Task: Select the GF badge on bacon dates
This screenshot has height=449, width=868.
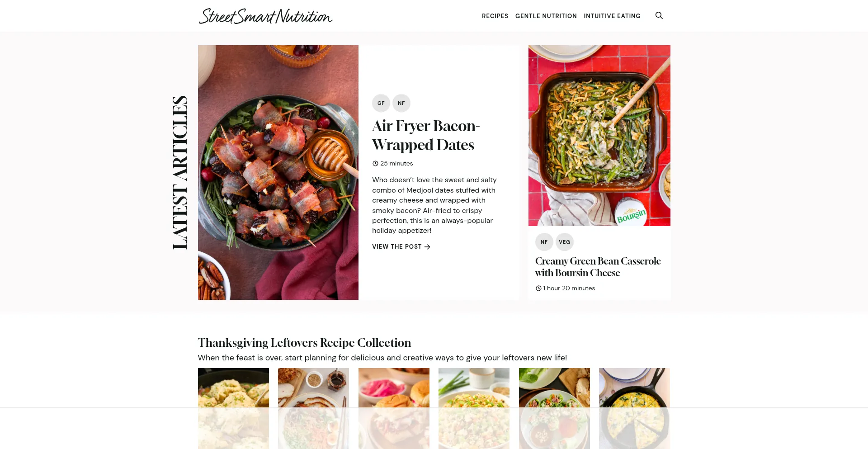Action: (381, 103)
